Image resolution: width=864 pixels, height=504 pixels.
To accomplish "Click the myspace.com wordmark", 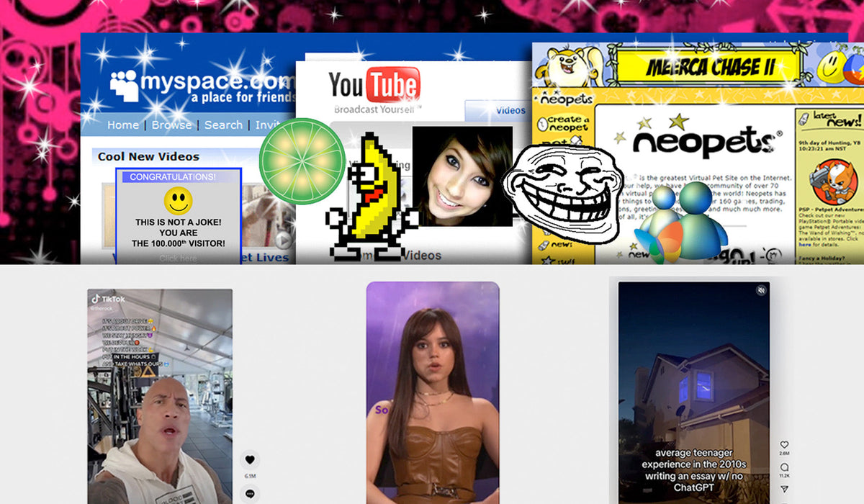I will 218,80.
